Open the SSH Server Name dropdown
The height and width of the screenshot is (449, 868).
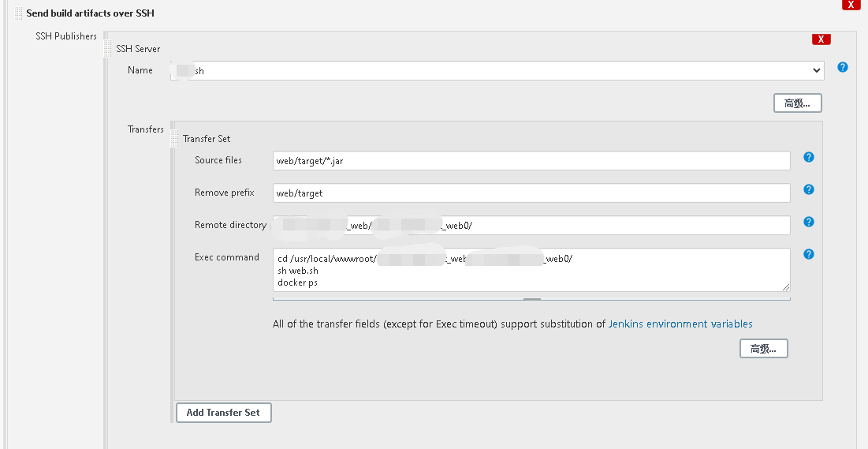pos(497,71)
